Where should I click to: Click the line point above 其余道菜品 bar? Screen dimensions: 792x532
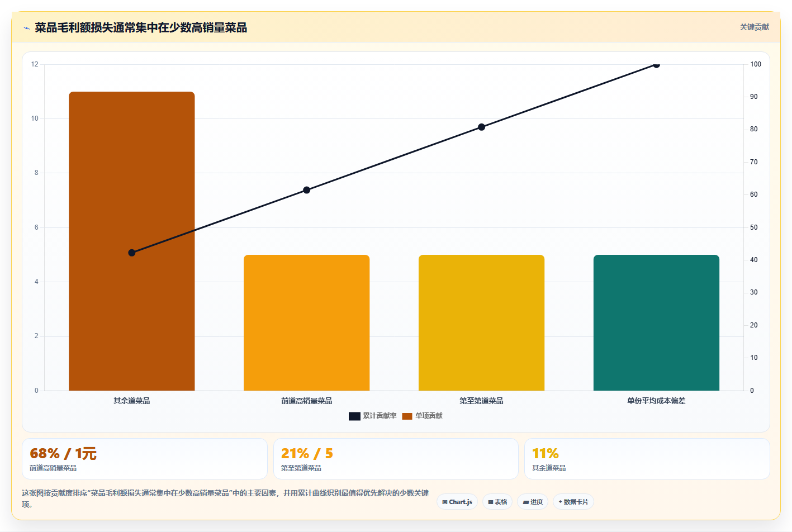(x=132, y=253)
